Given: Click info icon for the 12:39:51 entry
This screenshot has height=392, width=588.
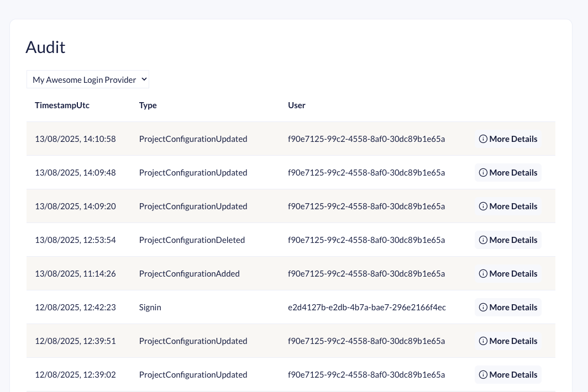Looking at the screenshot, I should pyautogui.click(x=483, y=341).
